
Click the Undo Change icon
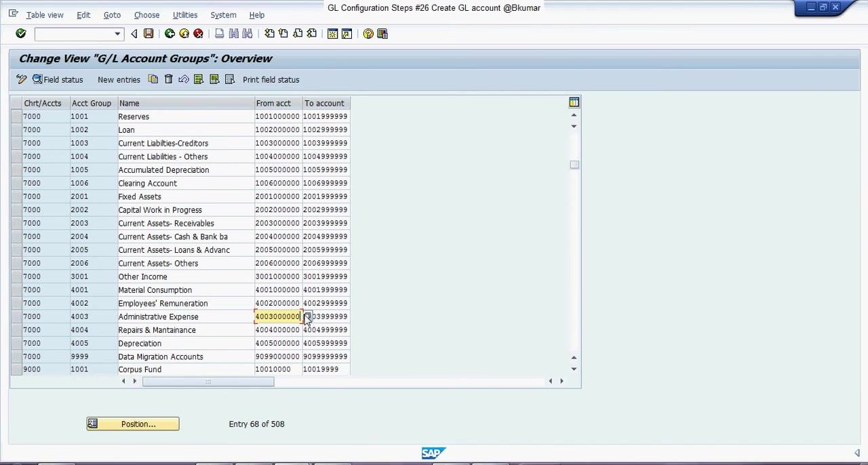183,80
